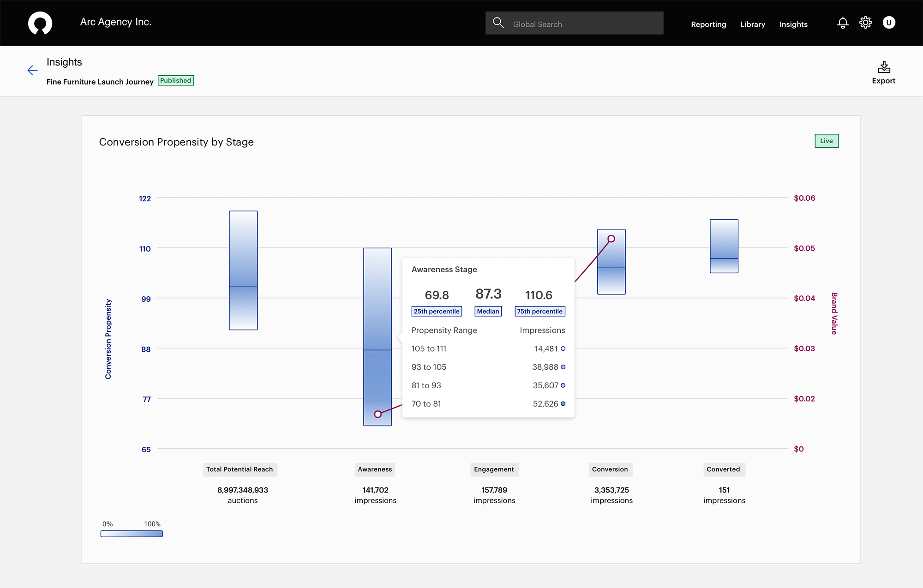Viewport: 923px width, 588px height.
Task: Open the Library menu
Action: (753, 24)
